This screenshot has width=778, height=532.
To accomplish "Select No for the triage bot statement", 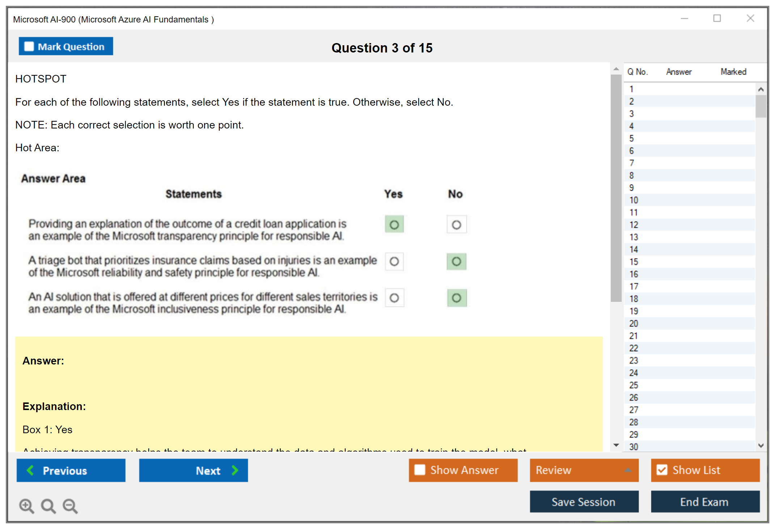I will [x=456, y=261].
